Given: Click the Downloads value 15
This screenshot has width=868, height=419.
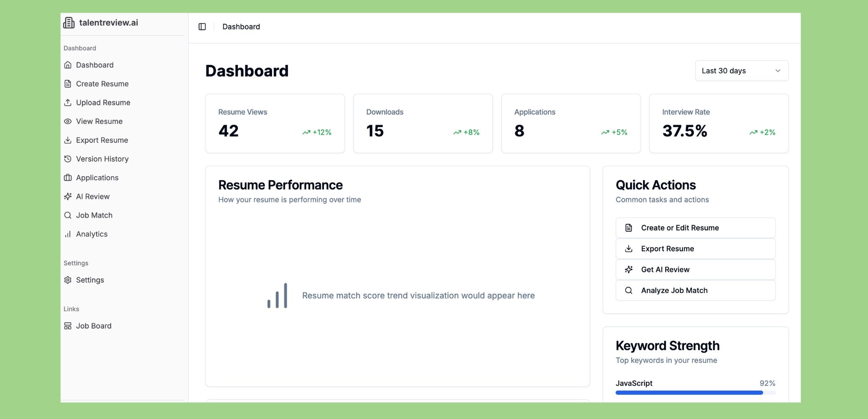Looking at the screenshot, I should point(375,131).
